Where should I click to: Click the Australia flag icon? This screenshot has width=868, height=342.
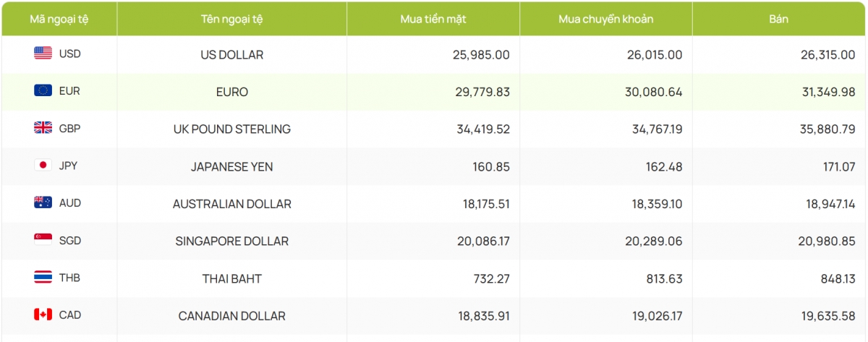43,202
